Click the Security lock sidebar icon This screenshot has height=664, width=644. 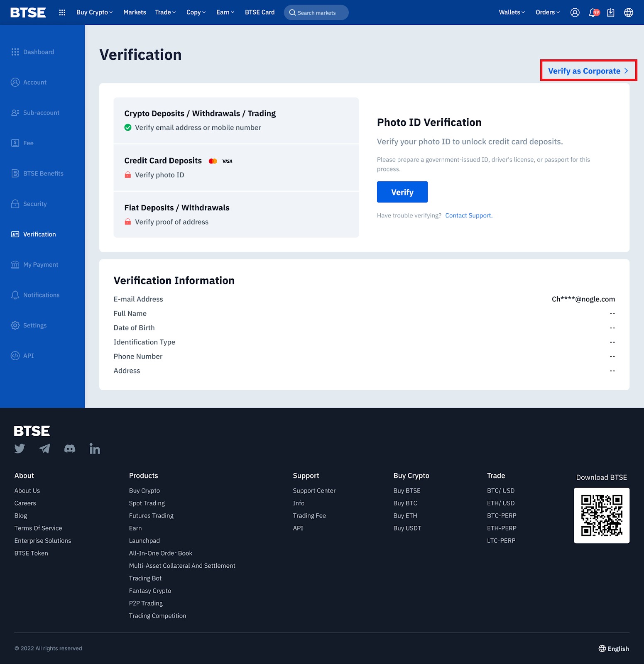click(x=15, y=204)
